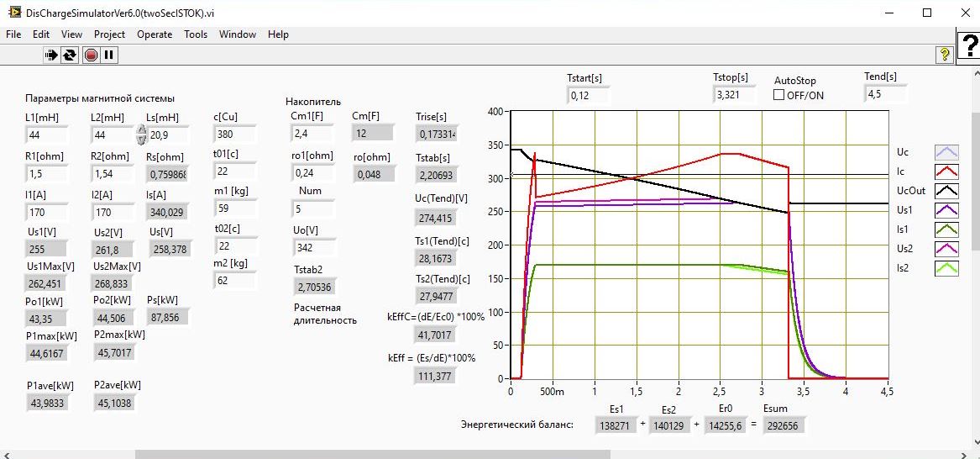Click the Uc plot legend swatch

(946, 152)
